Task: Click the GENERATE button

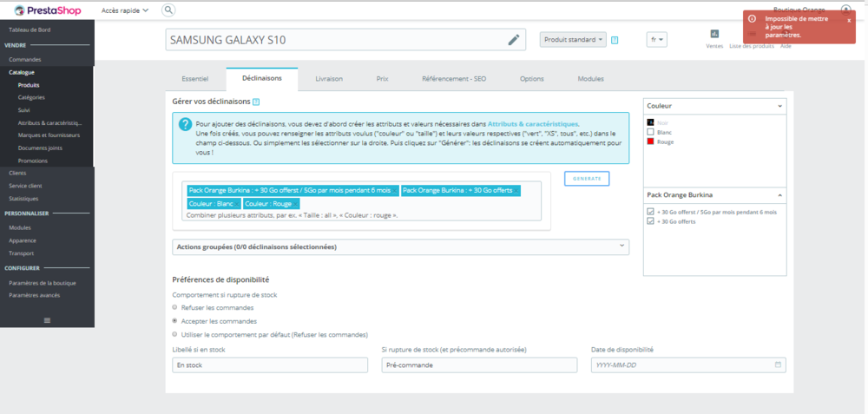Action: [587, 178]
